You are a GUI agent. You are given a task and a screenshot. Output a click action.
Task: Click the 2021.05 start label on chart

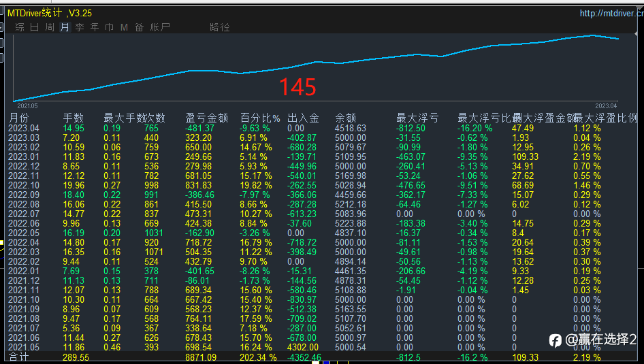[27, 106]
